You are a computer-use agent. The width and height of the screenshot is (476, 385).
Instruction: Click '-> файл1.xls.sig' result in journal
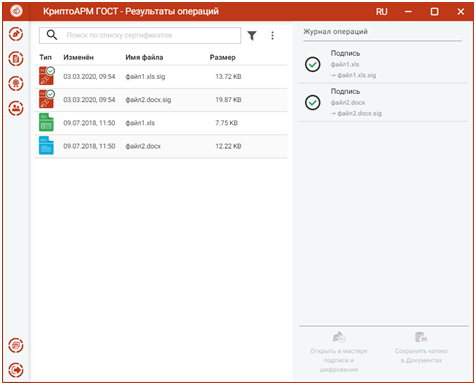[353, 75]
